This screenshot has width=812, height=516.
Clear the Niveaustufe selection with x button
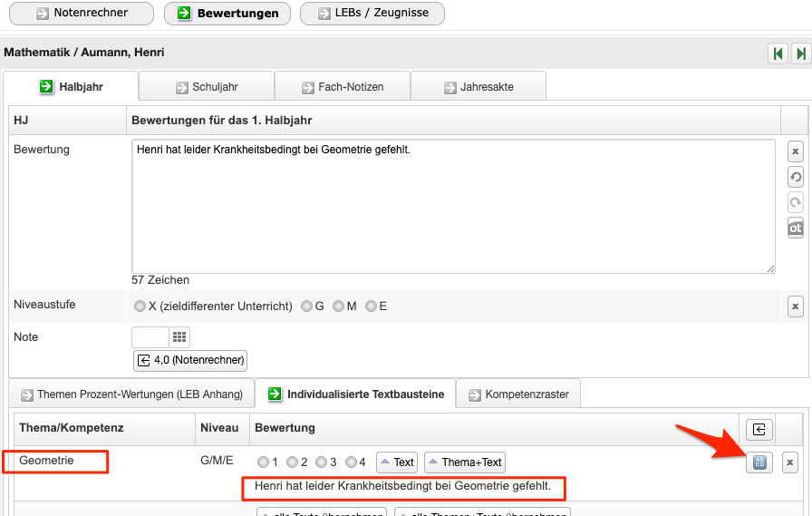pos(795,307)
